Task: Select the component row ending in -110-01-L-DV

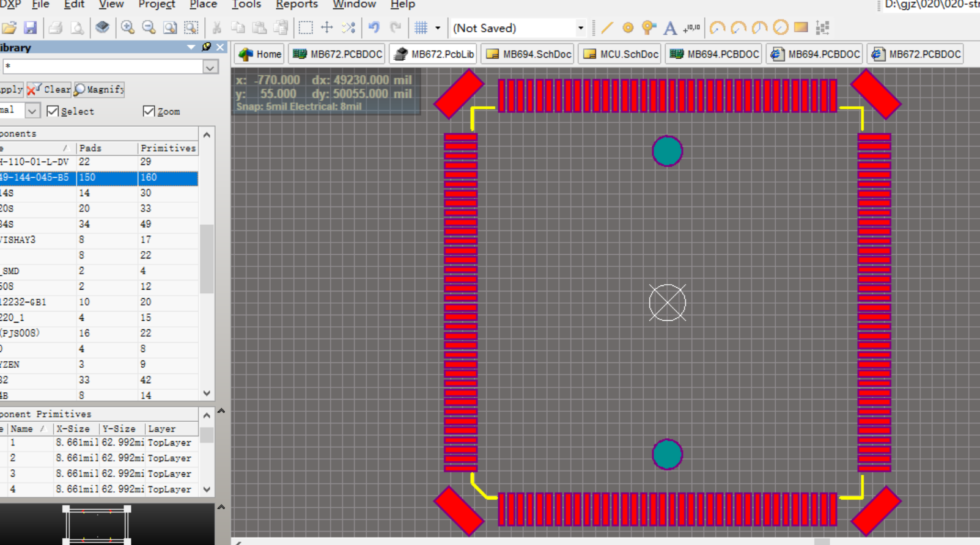Action: [x=99, y=162]
